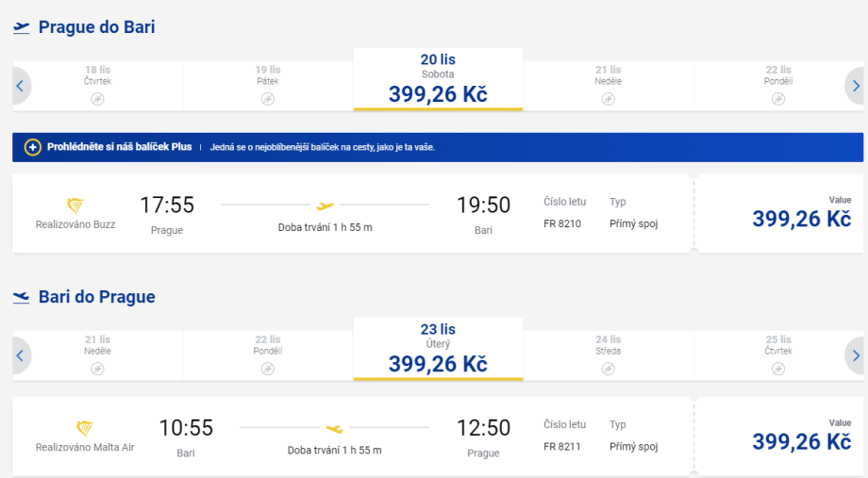Show later return dates with right arrow
This screenshot has width=868, height=478.
tap(855, 355)
